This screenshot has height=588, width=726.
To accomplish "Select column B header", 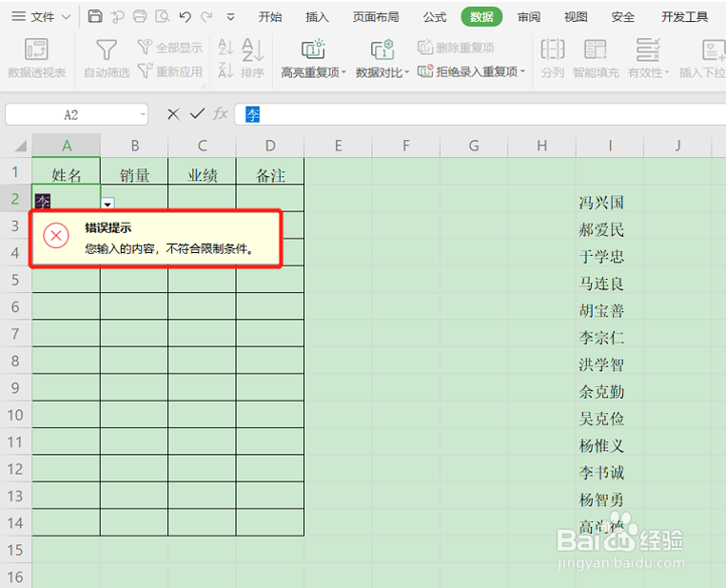I will coord(134,146).
